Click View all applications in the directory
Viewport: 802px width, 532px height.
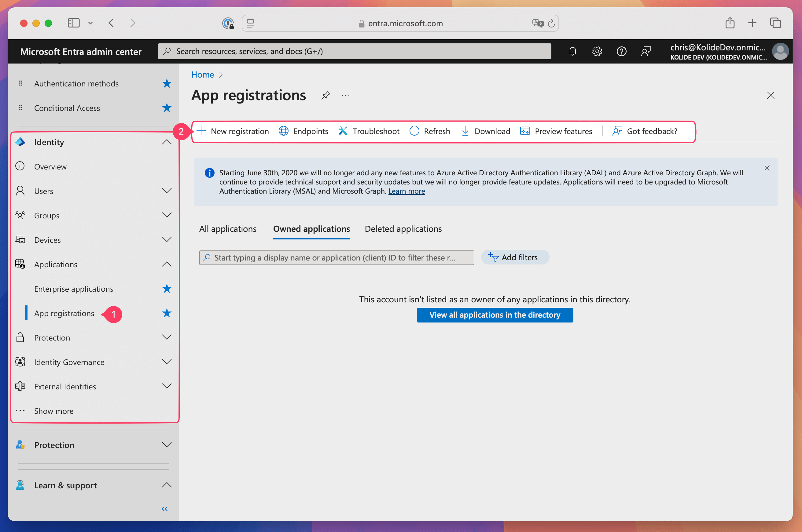pos(495,315)
